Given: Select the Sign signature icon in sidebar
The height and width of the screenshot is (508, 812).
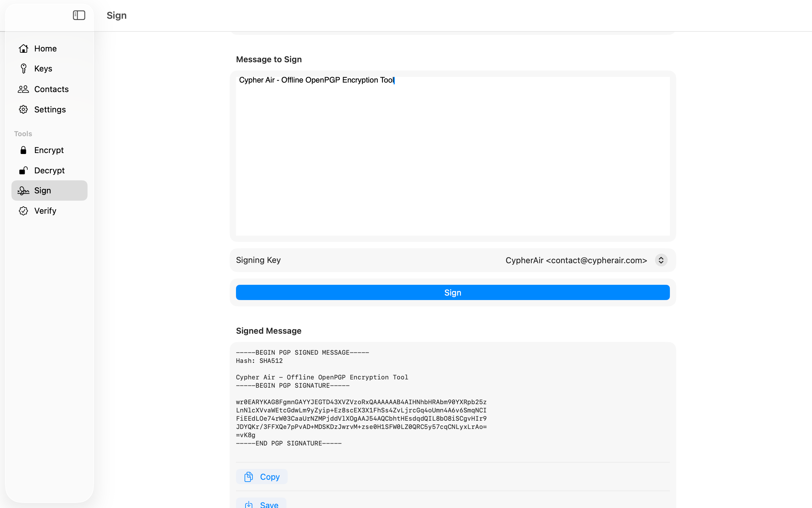Looking at the screenshot, I should (x=23, y=190).
